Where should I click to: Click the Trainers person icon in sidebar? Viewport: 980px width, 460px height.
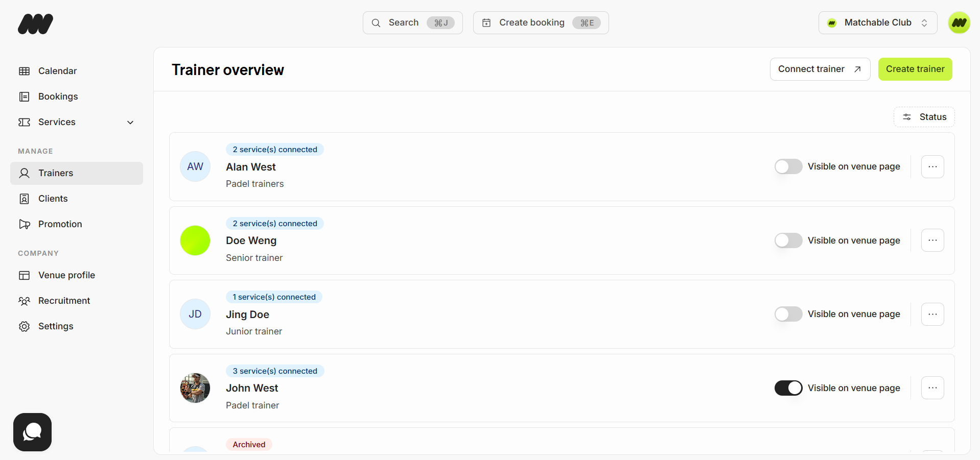point(24,173)
